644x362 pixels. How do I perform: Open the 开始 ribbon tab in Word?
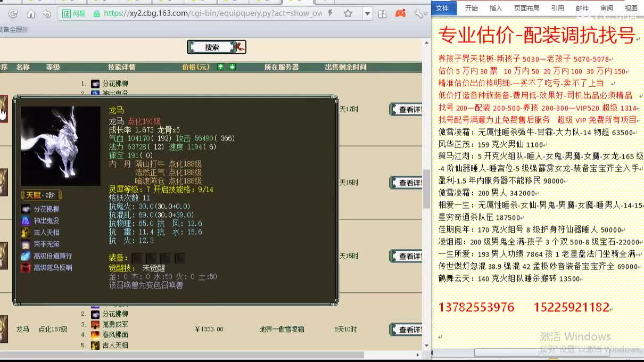(471, 8)
